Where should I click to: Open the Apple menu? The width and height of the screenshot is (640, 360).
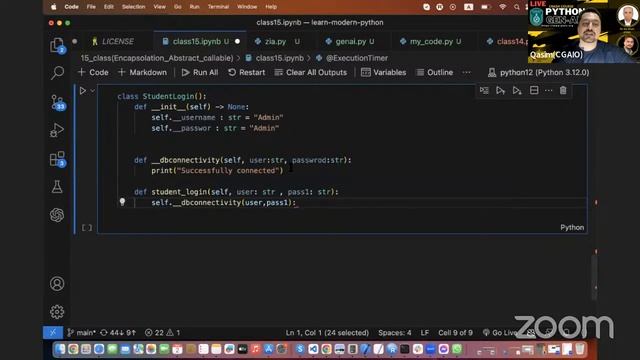pos(53,7)
